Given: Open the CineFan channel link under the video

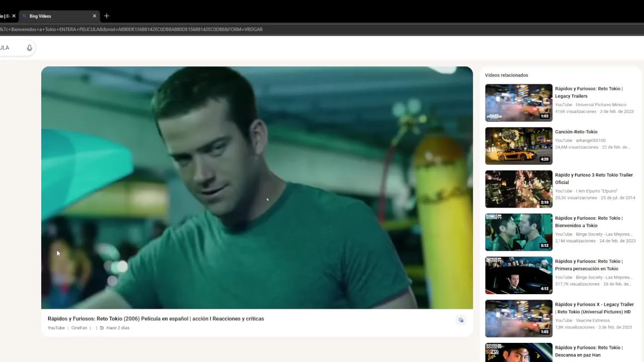Looking at the screenshot, I should pyautogui.click(x=79, y=328).
